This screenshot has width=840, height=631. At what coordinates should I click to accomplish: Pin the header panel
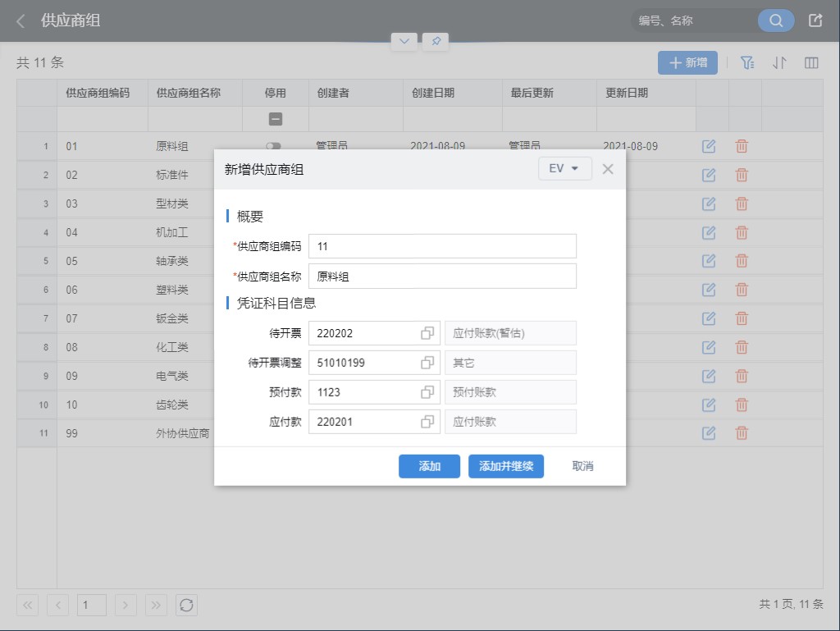tap(436, 41)
